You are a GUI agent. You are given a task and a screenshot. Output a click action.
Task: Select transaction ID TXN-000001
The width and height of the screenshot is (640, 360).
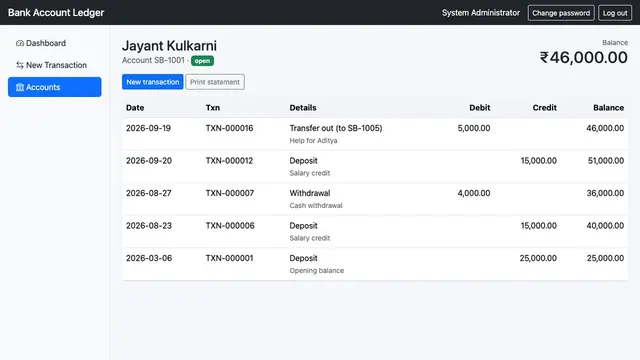click(229, 258)
